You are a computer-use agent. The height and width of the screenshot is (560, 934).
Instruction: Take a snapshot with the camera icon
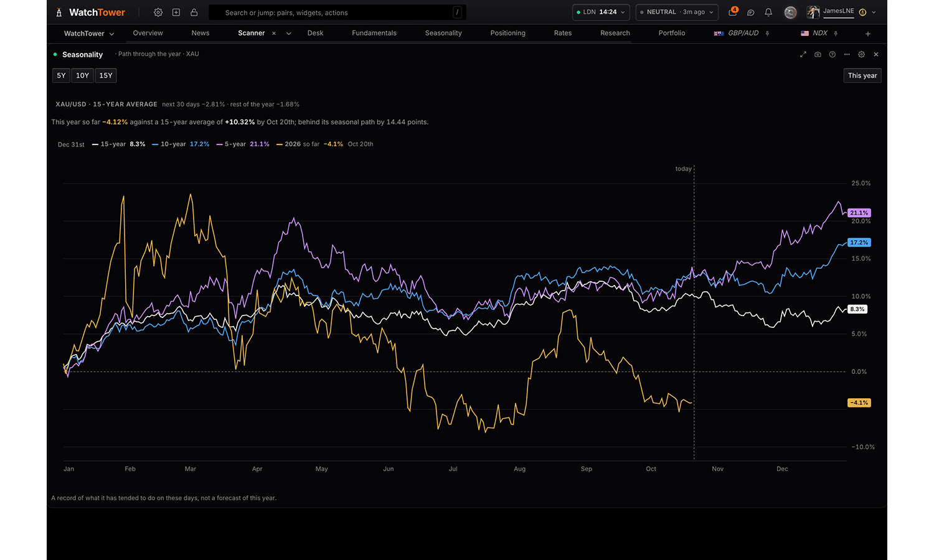(818, 55)
